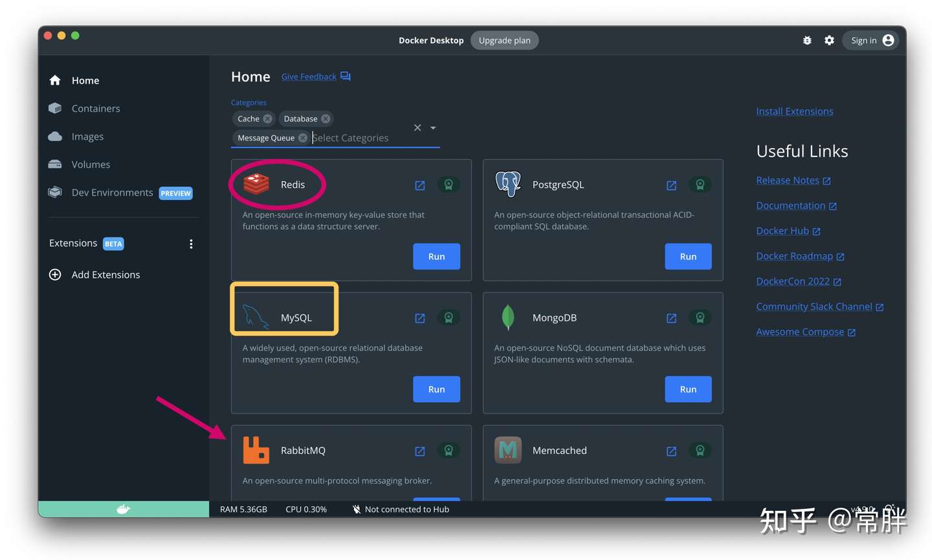Click the Redis logo icon

point(256,184)
